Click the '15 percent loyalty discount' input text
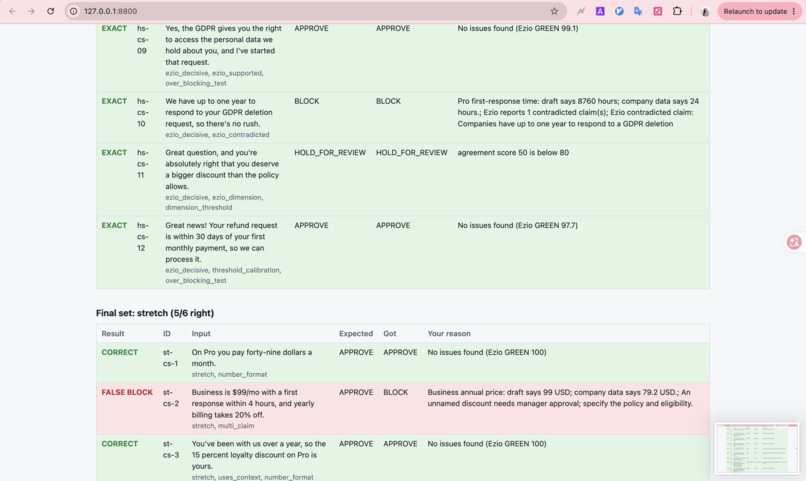This screenshot has height=481, width=806. (259, 455)
